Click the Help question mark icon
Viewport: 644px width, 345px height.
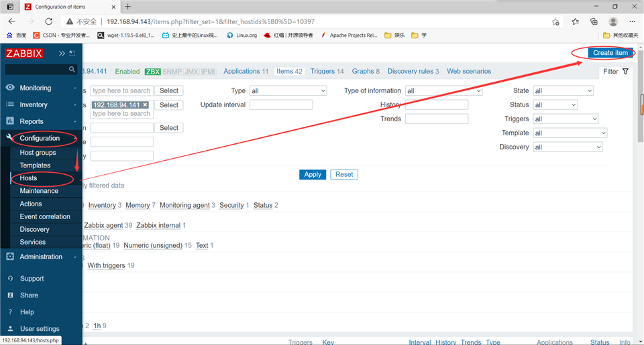(10, 312)
